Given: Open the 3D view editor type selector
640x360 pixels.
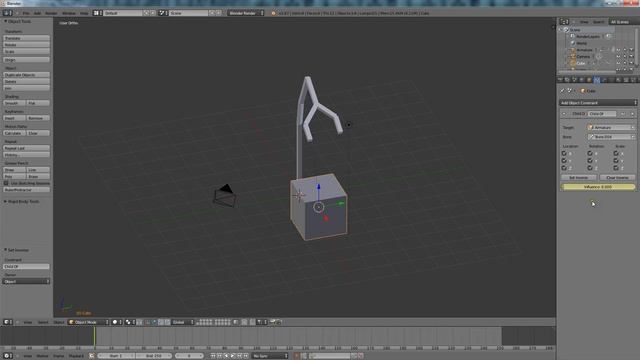Looking at the screenshot, I should 8,322.
